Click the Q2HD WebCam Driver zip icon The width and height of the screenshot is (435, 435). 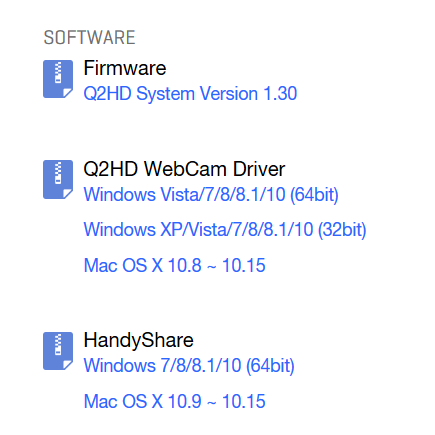58,180
